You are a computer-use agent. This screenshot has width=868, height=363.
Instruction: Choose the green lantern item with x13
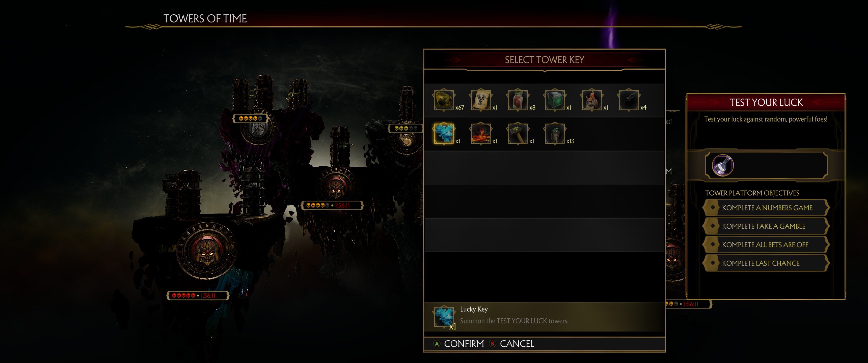coord(555,134)
